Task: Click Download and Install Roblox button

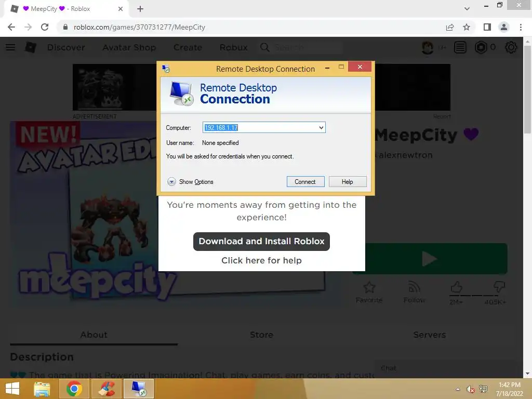Action: [x=261, y=242]
